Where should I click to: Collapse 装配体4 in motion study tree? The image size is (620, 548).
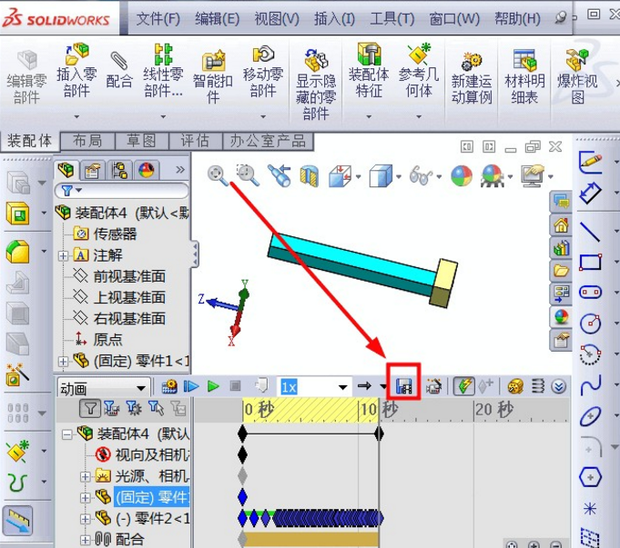tap(67, 435)
